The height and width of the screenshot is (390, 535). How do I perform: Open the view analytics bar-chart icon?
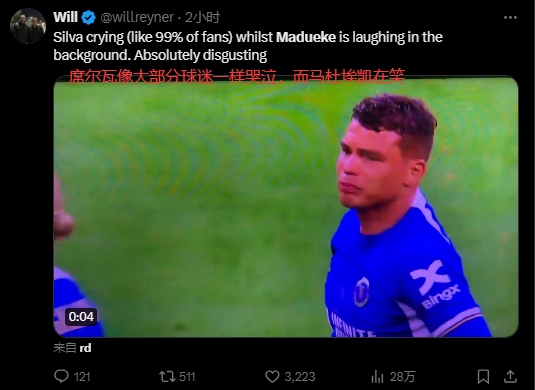(377, 377)
